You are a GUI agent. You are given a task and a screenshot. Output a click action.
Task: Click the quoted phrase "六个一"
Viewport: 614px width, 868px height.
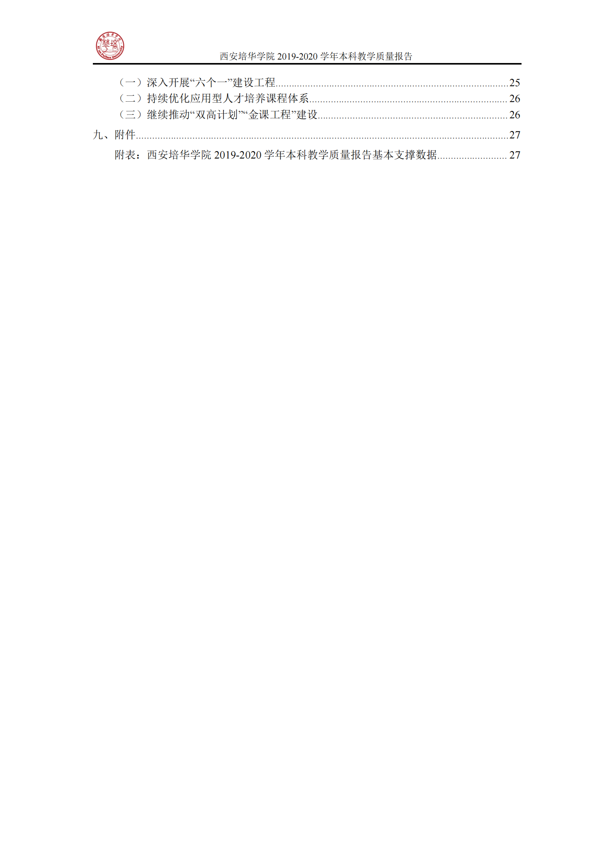[211, 82]
